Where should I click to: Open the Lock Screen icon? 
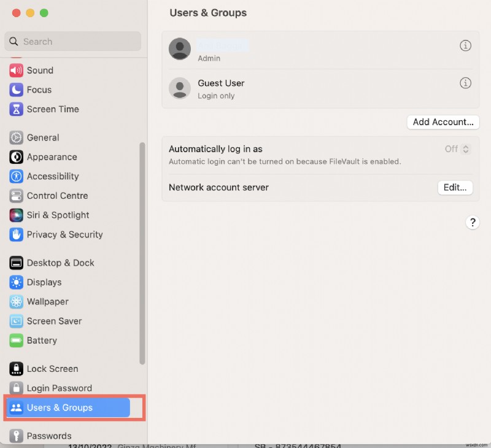click(16, 368)
